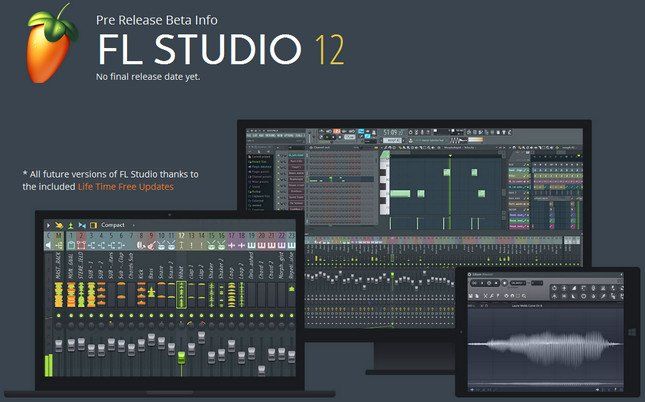The height and width of the screenshot is (402, 645).
Task: Select the plus icon on mixer track 17
Action: 232,245
